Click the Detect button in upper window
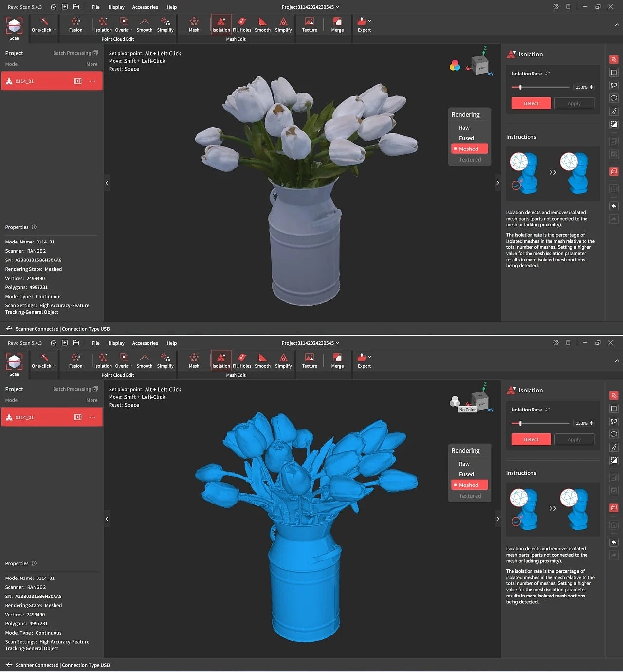This screenshot has height=672, width=623. [531, 103]
